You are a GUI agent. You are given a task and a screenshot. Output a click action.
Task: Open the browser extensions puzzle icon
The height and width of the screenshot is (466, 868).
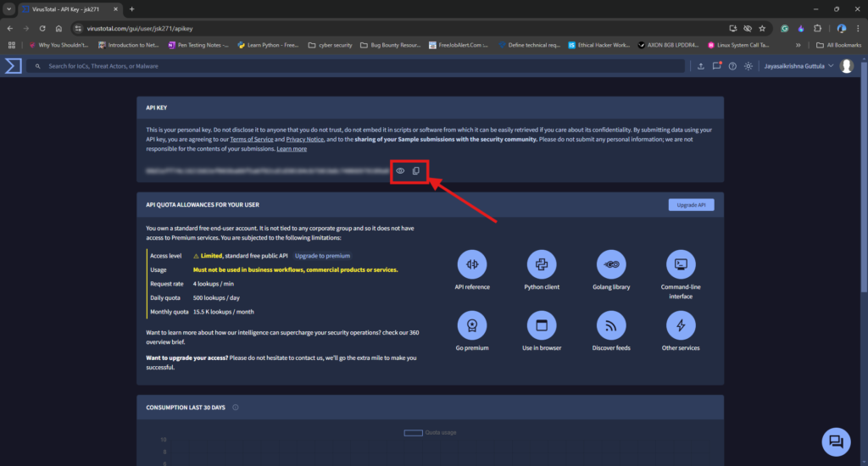click(x=818, y=28)
